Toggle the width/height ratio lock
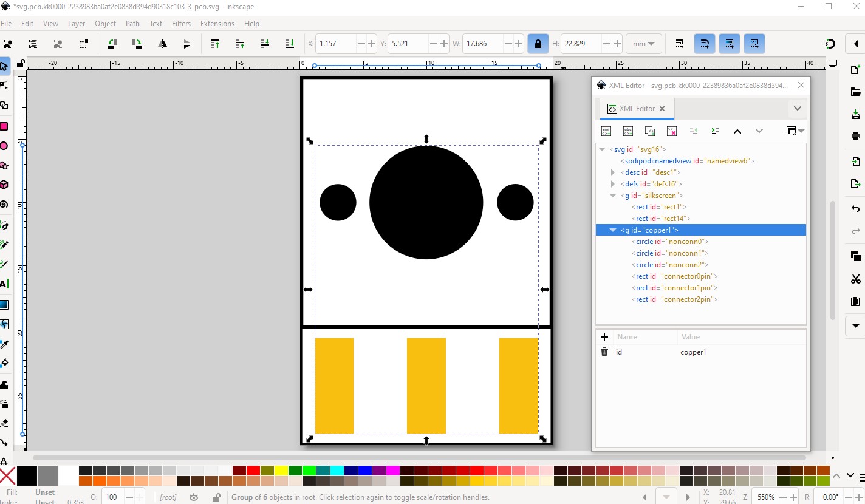The width and height of the screenshot is (865, 504). 537,44
